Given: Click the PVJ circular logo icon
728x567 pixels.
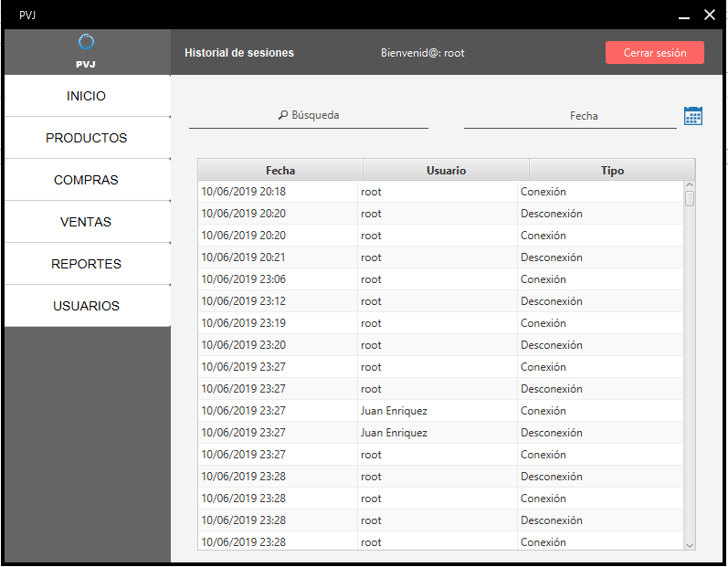Looking at the screenshot, I should [87, 42].
